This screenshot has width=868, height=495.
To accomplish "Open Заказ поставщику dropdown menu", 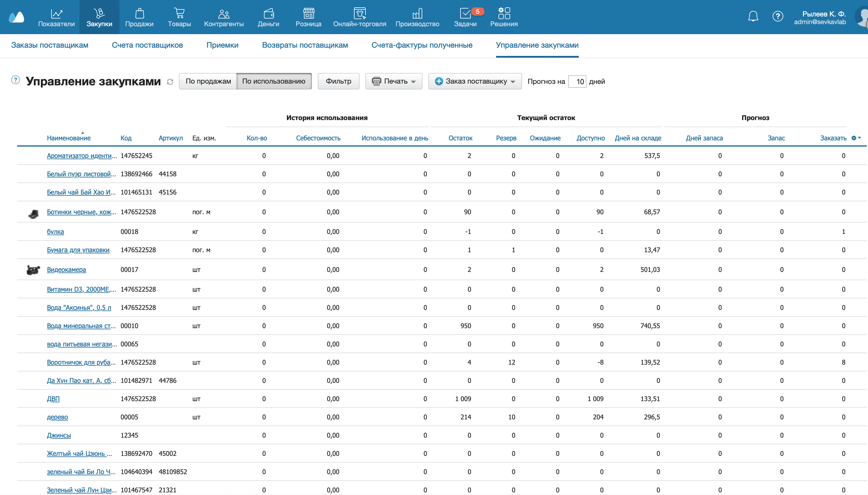I will [x=475, y=81].
